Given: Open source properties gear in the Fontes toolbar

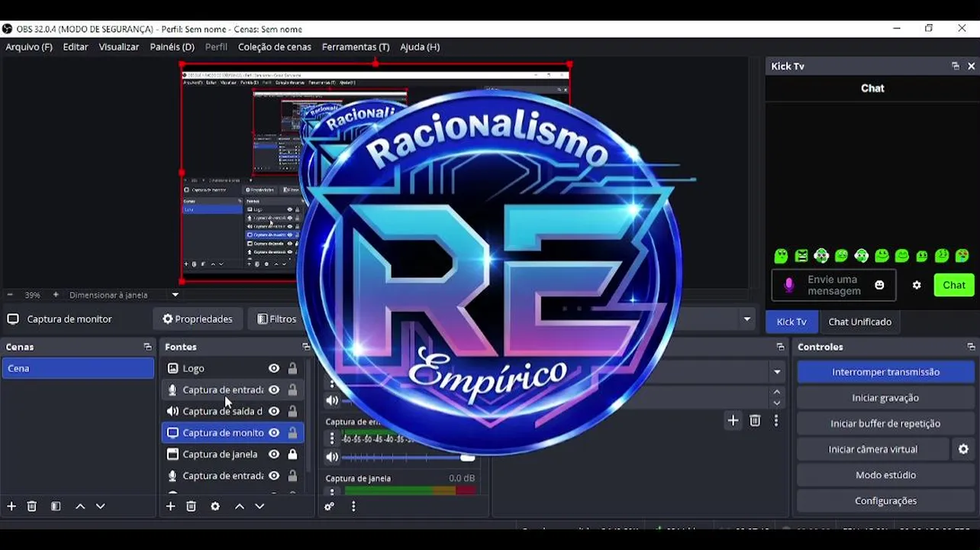Looking at the screenshot, I should click(215, 506).
